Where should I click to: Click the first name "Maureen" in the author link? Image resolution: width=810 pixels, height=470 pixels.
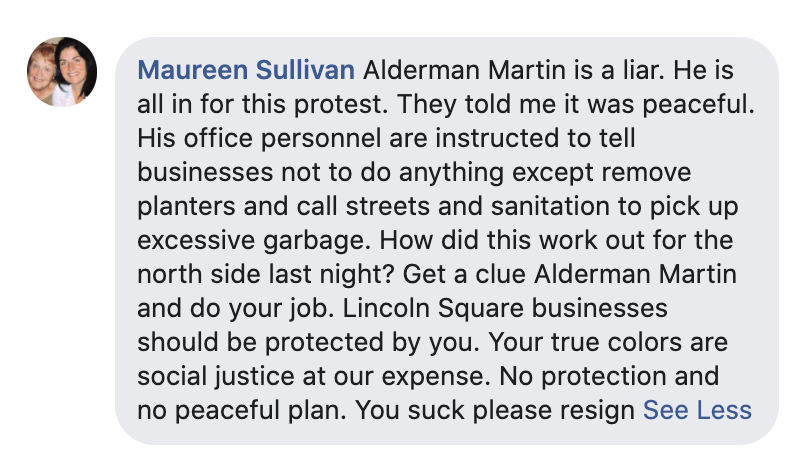193,70
